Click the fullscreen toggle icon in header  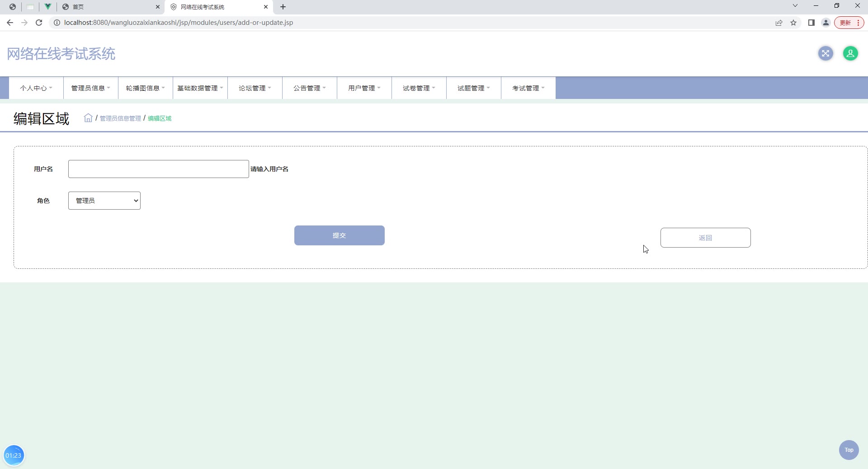click(826, 53)
